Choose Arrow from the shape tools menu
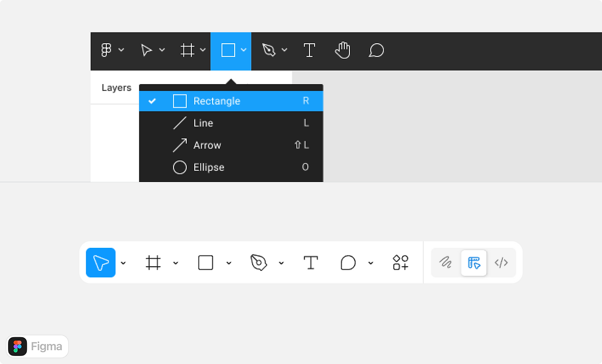 (x=231, y=145)
